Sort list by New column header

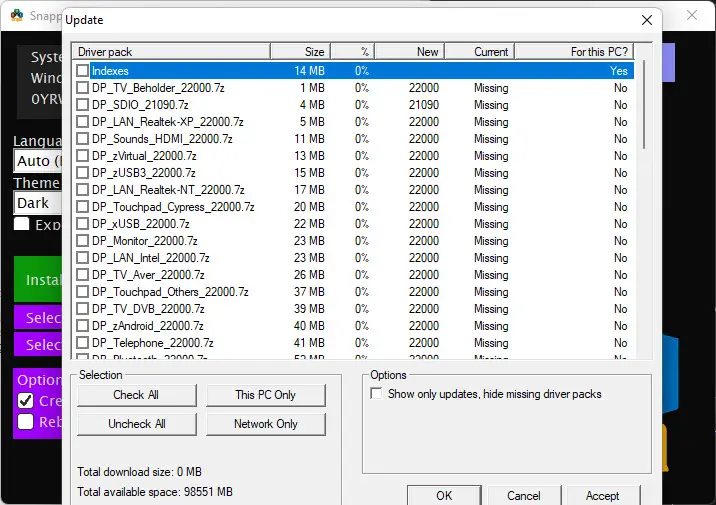410,52
